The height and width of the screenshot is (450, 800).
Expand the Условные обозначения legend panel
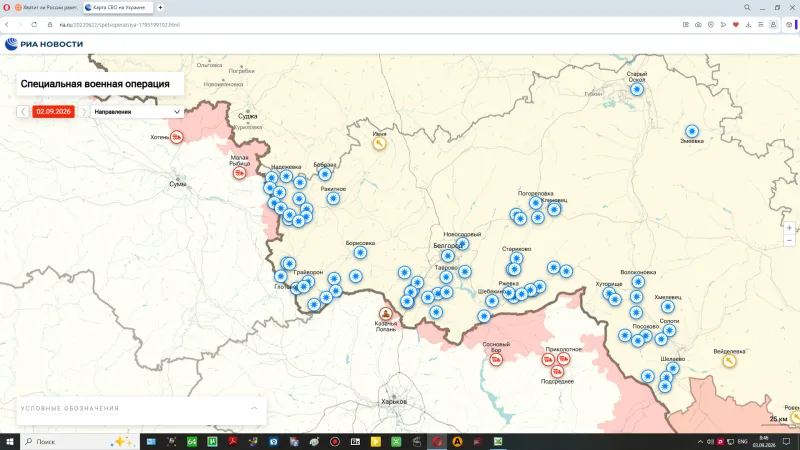254,408
